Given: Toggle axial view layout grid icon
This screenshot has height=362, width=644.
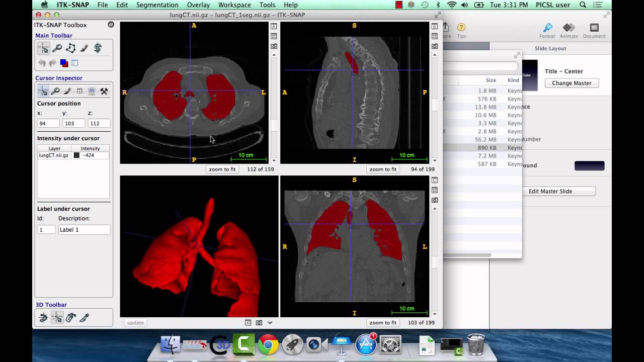Looking at the screenshot, I should click(x=274, y=36).
